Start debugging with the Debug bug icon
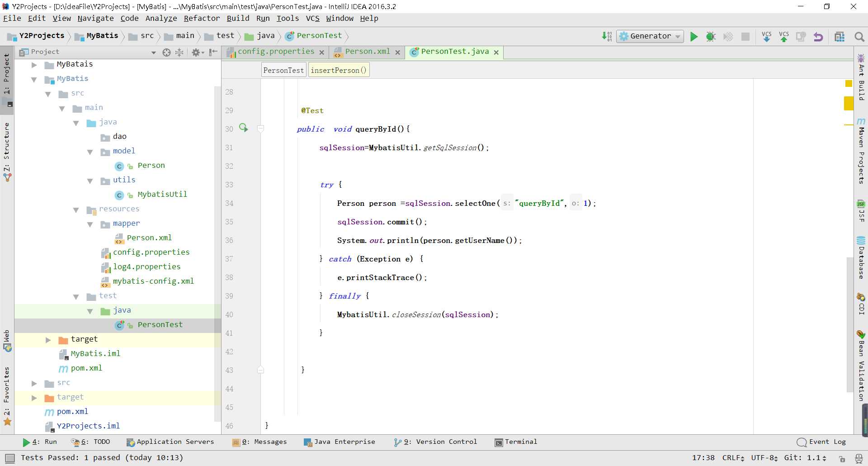 [711, 37]
